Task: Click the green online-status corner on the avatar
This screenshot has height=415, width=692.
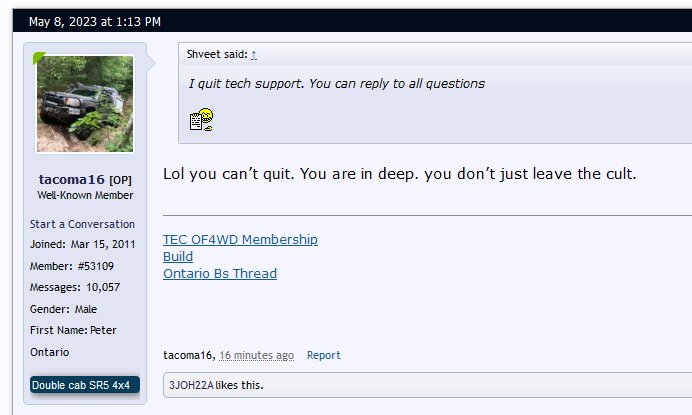Action: (x=38, y=57)
